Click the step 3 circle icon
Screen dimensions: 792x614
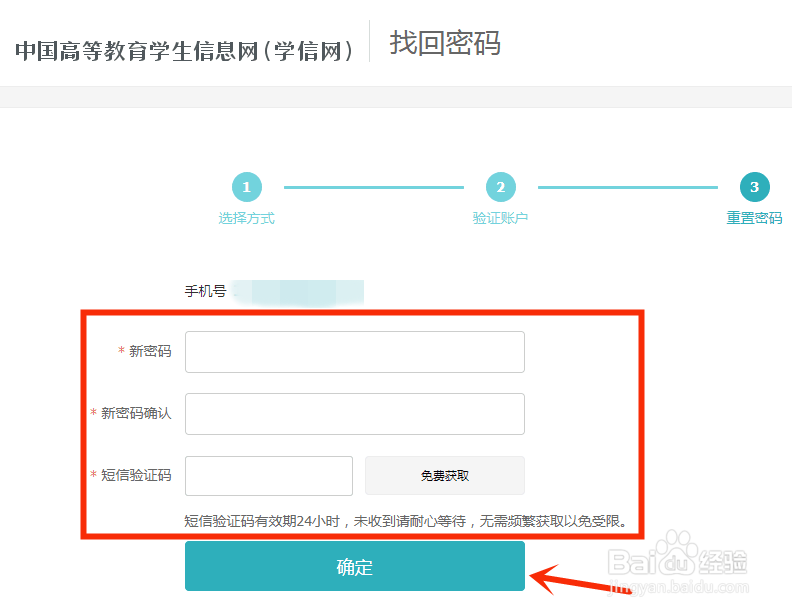point(754,187)
